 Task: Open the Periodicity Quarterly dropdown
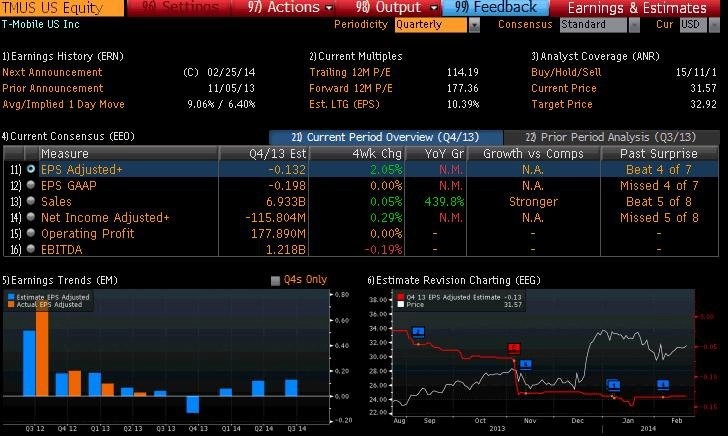[x=431, y=25]
